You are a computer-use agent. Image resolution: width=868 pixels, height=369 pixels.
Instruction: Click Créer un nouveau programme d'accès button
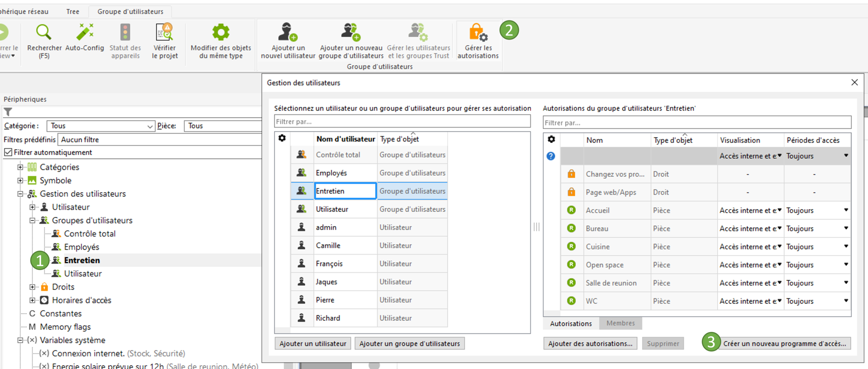(x=784, y=344)
